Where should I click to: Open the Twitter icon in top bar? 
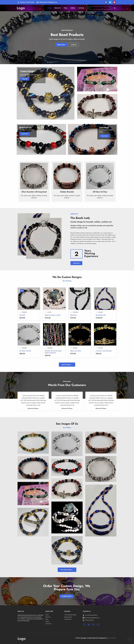(x=110, y=2)
